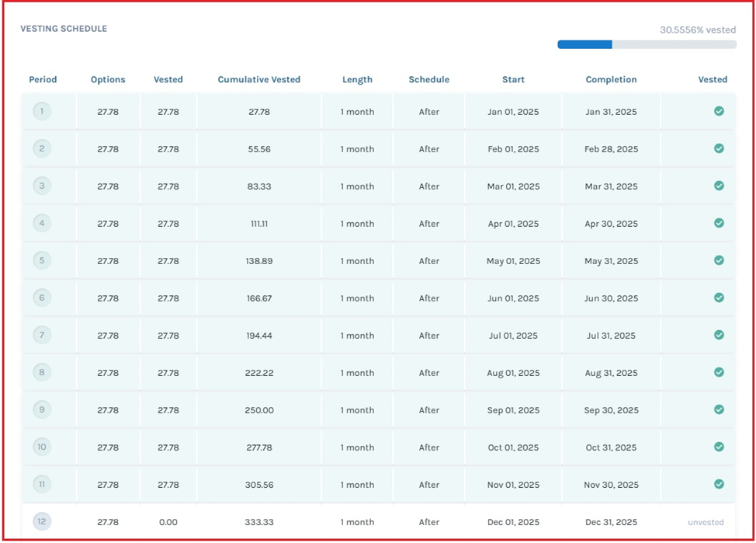Click the Schedule column header
The height and width of the screenshot is (543, 756).
pyautogui.click(x=428, y=79)
